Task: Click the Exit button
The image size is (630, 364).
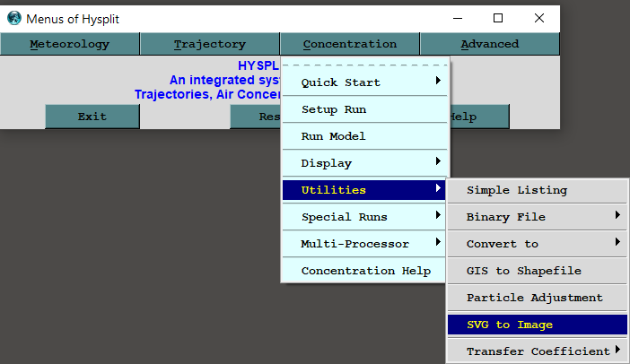Action: click(92, 117)
